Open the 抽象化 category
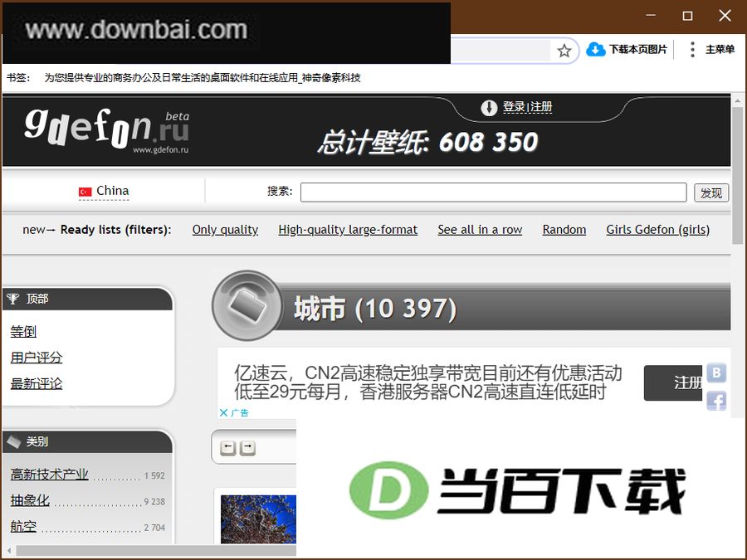The width and height of the screenshot is (747, 560). pyautogui.click(x=30, y=500)
